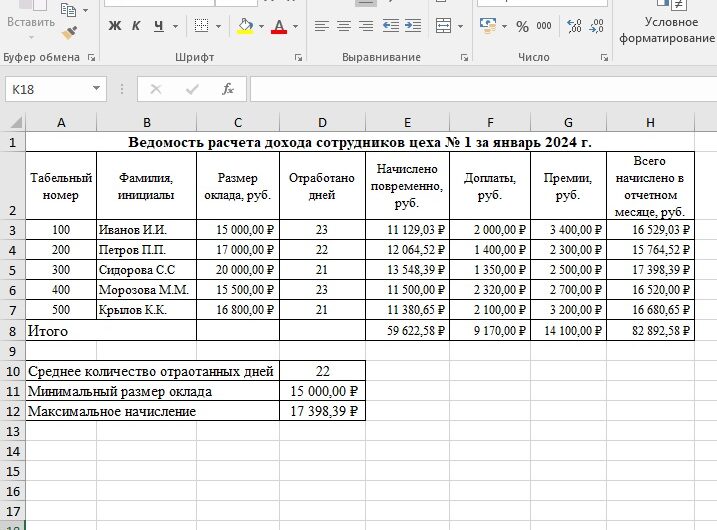Click the increase indent icon
Viewport: 717px width, 530px height.
point(413,26)
